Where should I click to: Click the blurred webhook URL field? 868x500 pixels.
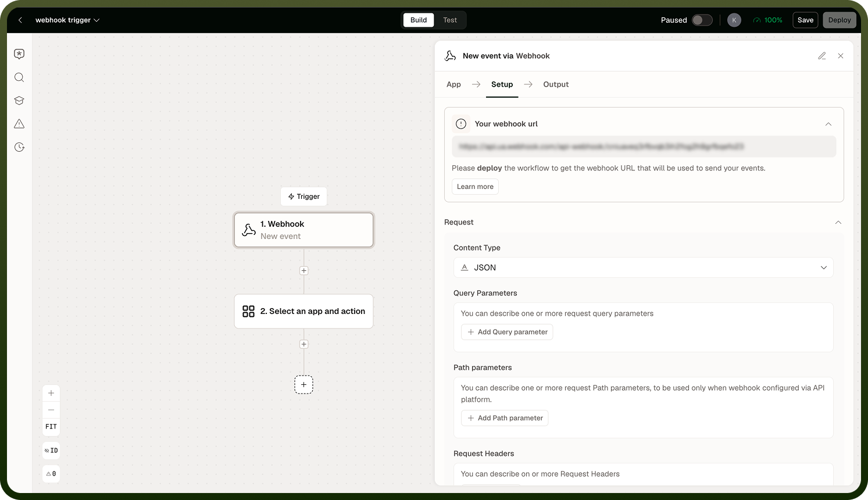pos(644,147)
